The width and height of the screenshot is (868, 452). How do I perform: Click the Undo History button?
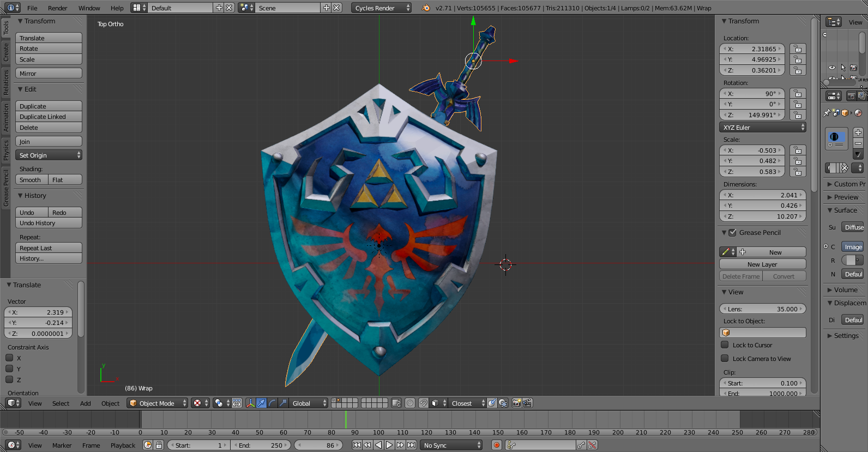tap(49, 223)
